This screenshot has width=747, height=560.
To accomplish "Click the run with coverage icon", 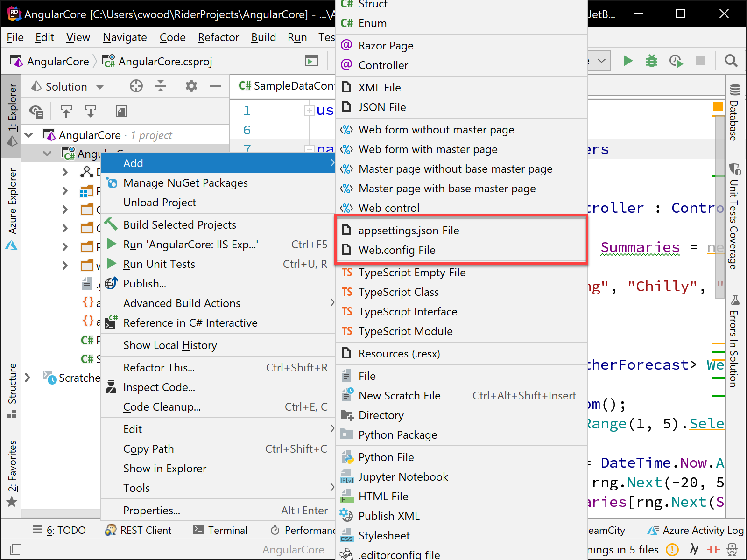I will tap(676, 61).
